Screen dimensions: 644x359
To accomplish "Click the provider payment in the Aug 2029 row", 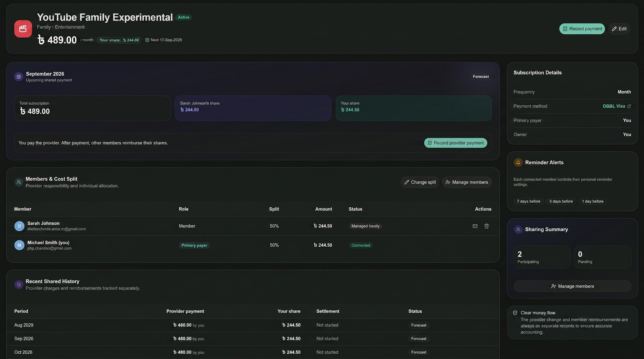I will tap(189, 325).
